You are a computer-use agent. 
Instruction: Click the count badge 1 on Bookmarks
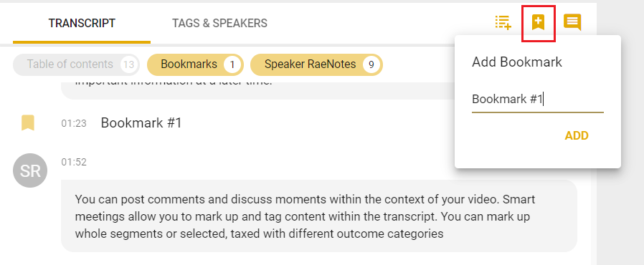coord(232,64)
